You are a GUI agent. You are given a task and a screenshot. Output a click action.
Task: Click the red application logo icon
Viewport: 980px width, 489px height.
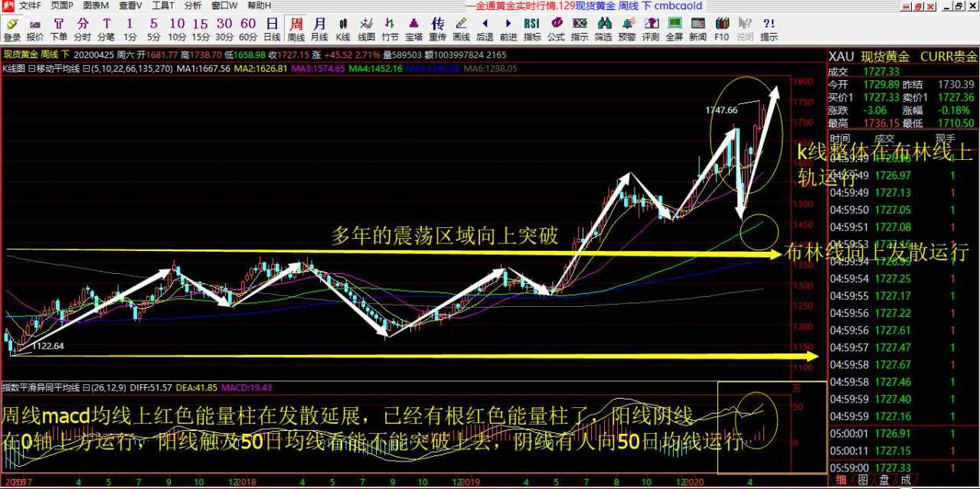point(8,5)
